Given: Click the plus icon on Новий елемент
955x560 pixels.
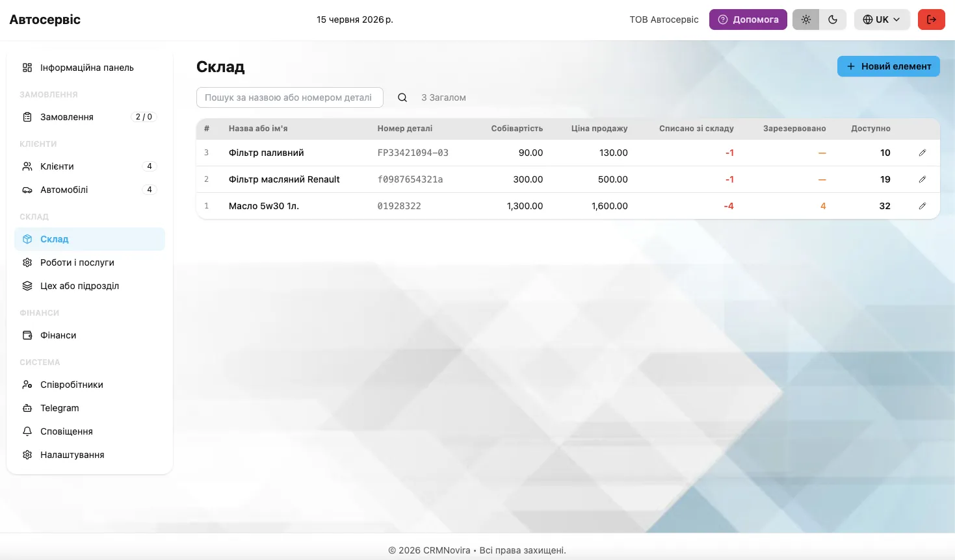Looking at the screenshot, I should pos(851,66).
